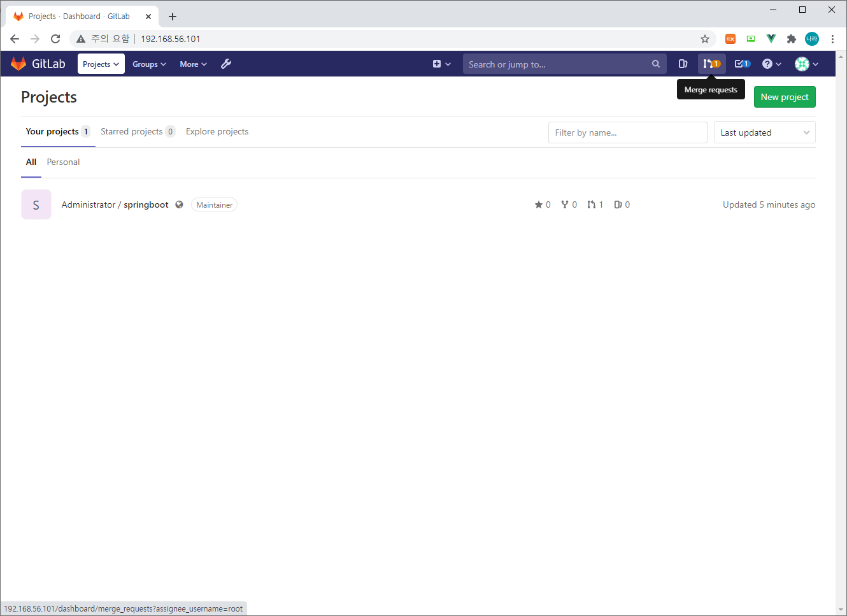Open To-Do list icon in navbar
This screenshot has height=616, width=847.
click(x=742, y=64)
